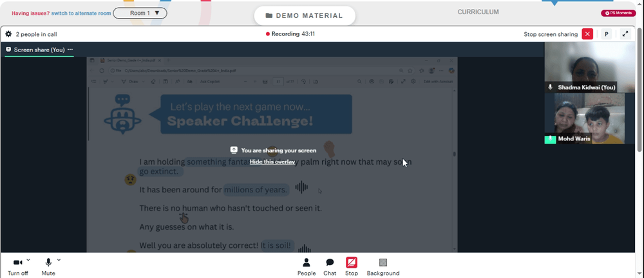644x278 pixels.
Task: Select the Eraser tool in shared PDF toolbar
Action: tap(153, 81)
